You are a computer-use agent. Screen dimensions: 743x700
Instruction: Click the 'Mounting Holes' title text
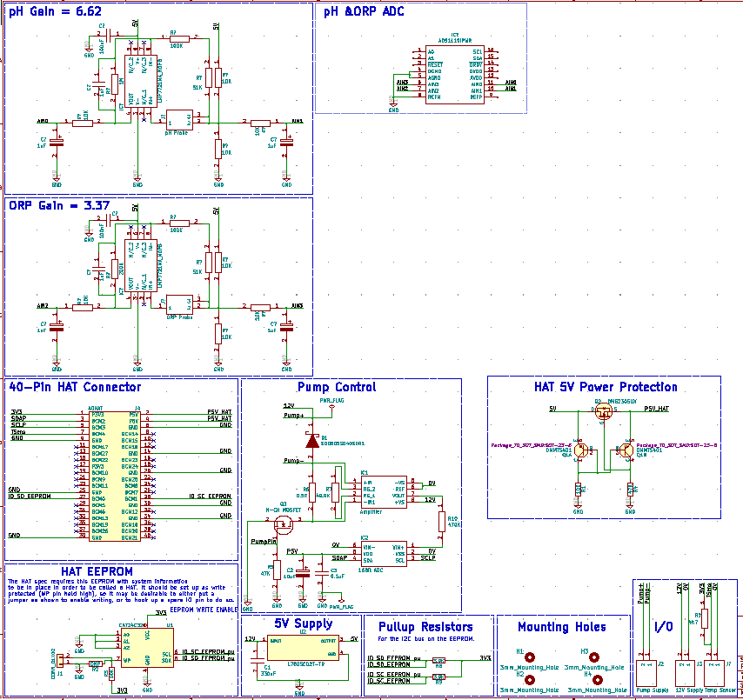tap(562, 627)
